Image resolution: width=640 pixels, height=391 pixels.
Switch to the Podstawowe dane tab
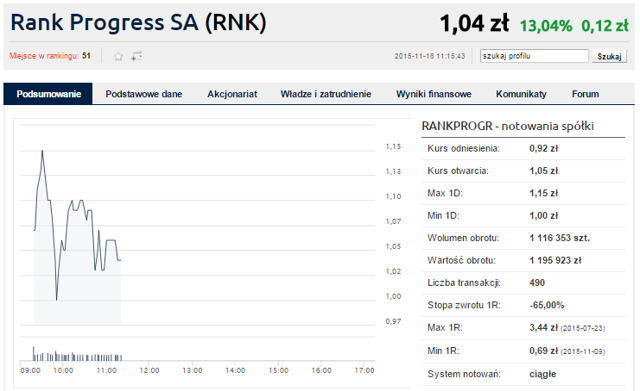144,94
